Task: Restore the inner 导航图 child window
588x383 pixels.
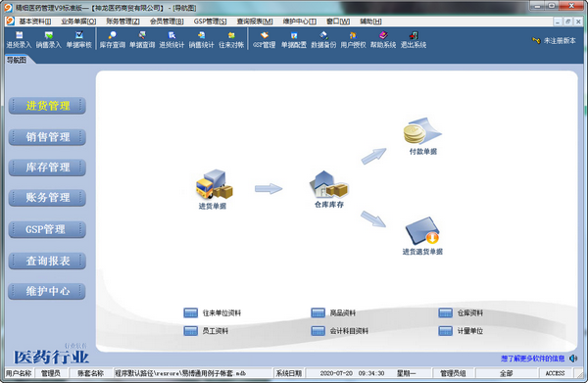Action: coord(567,22)
